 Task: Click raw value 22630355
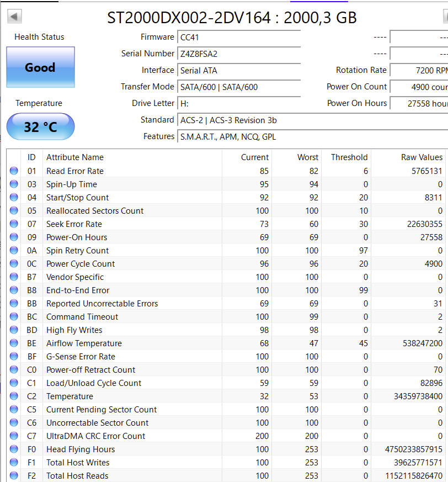pyautogui.click(x=425, y=224)
